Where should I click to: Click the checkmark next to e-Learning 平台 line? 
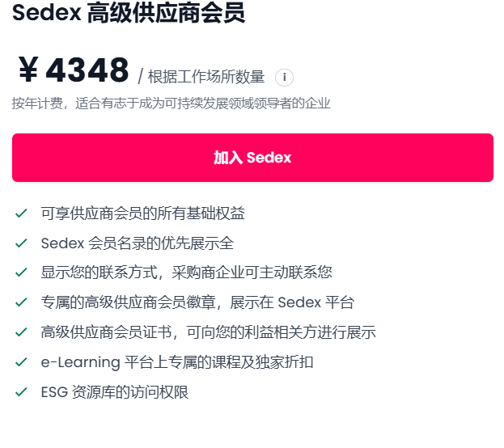pos(22,362)
